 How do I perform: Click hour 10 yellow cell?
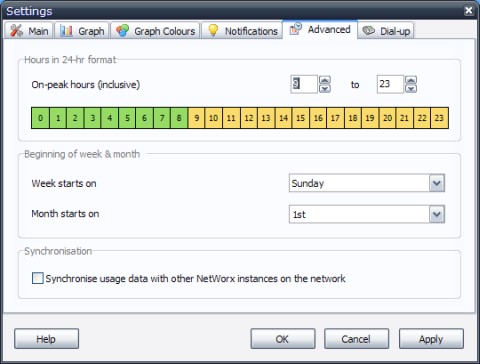(x=214, y=118)
